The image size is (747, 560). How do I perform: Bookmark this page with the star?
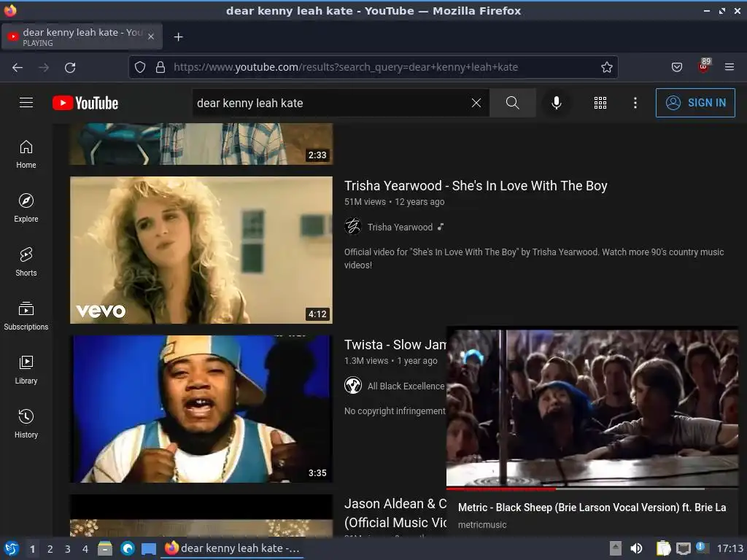coord(606,67)
